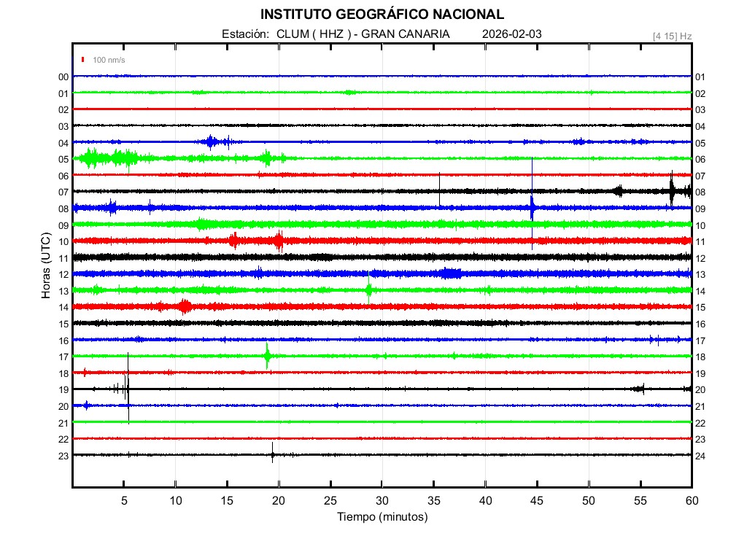Click the tall black spike on hour 19 trace
The image size is (747, 560).
pos(128,389)
